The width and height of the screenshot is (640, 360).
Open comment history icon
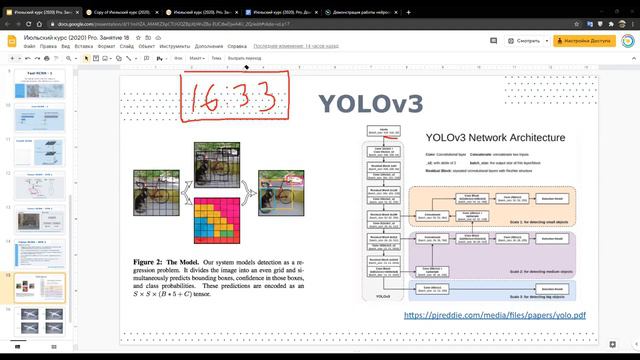pos(493,41)
